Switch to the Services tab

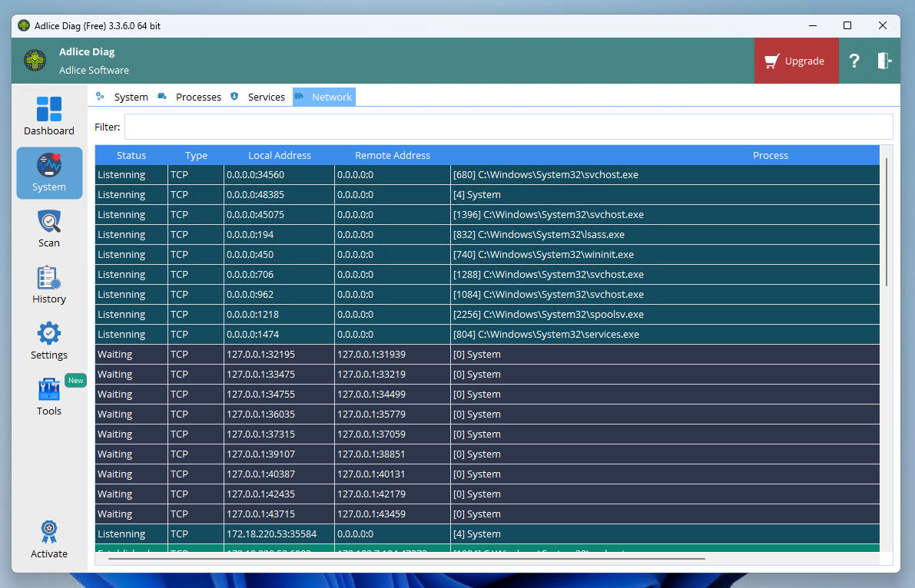(x=266, y=97)
